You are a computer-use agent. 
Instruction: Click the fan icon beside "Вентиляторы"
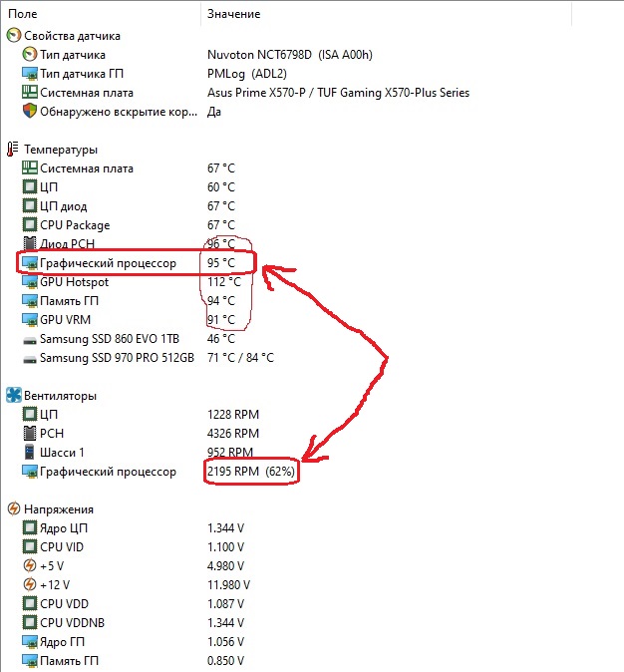click(13, 396)
